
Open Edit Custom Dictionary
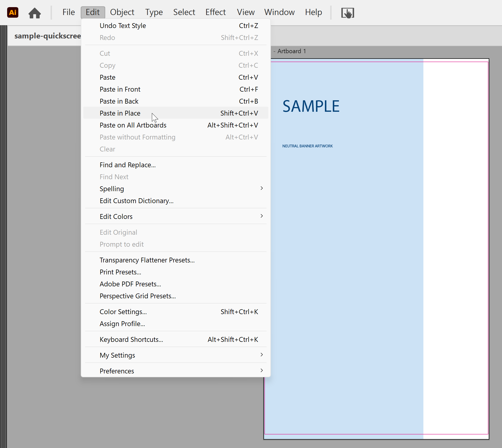176,201
